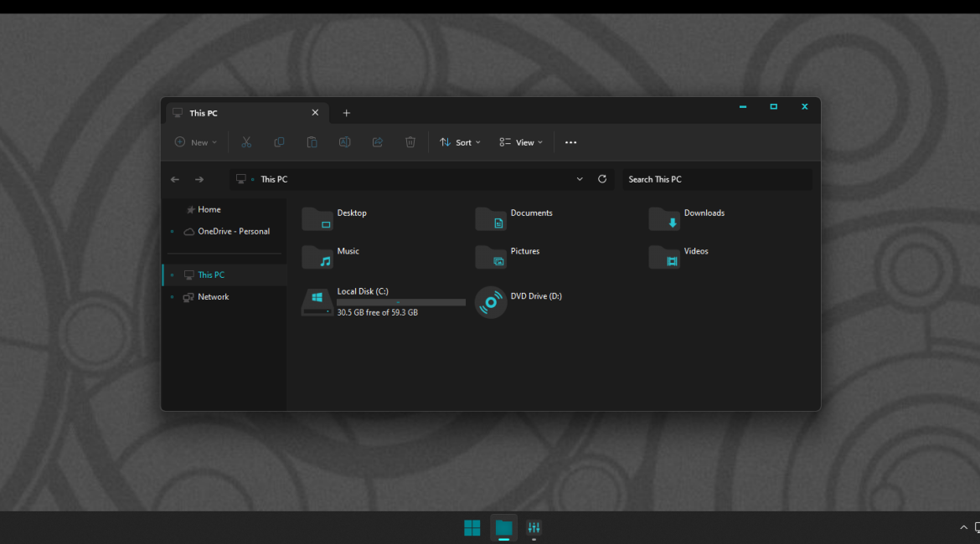Open the Windows Start button

click(x=472, y=527)
